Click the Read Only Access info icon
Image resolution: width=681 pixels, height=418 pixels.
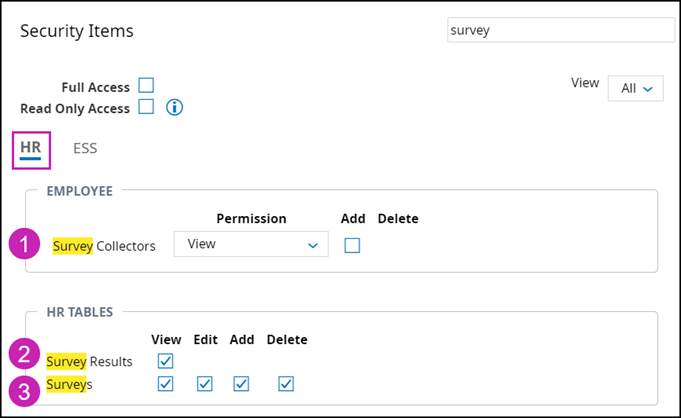click(175, 107)
